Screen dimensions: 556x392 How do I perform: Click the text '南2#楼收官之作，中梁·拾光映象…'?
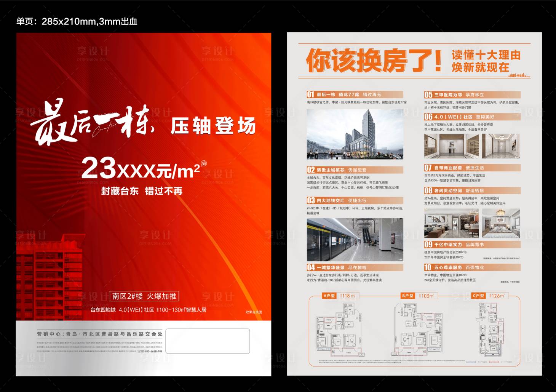point(356,102)
